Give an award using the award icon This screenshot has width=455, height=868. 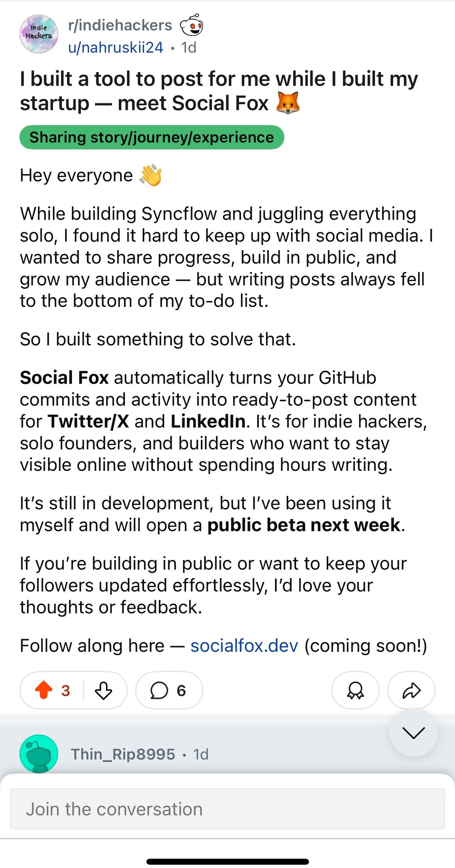click(355, 690)
